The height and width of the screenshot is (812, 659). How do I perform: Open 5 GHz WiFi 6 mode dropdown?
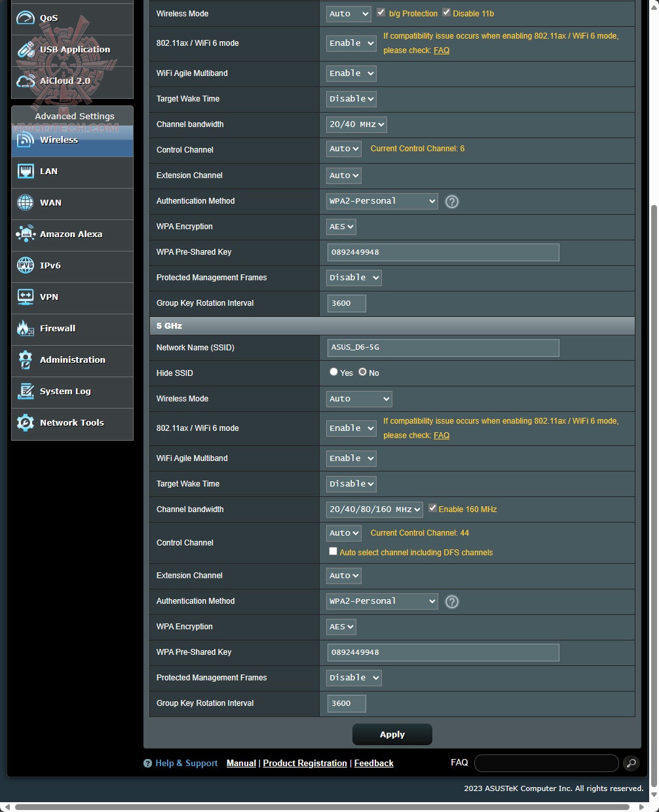click(x=351, y=428)
